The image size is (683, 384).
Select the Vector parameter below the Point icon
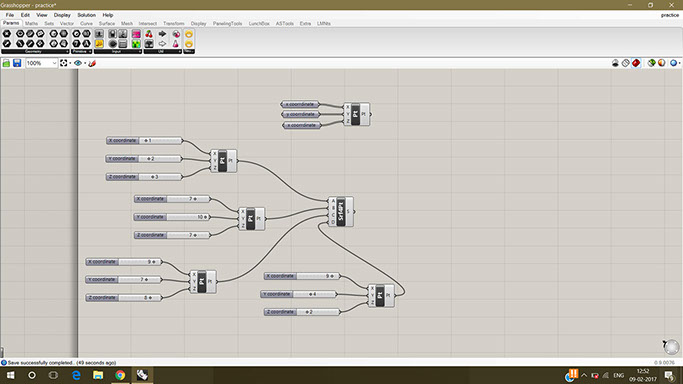coord(7,44)
